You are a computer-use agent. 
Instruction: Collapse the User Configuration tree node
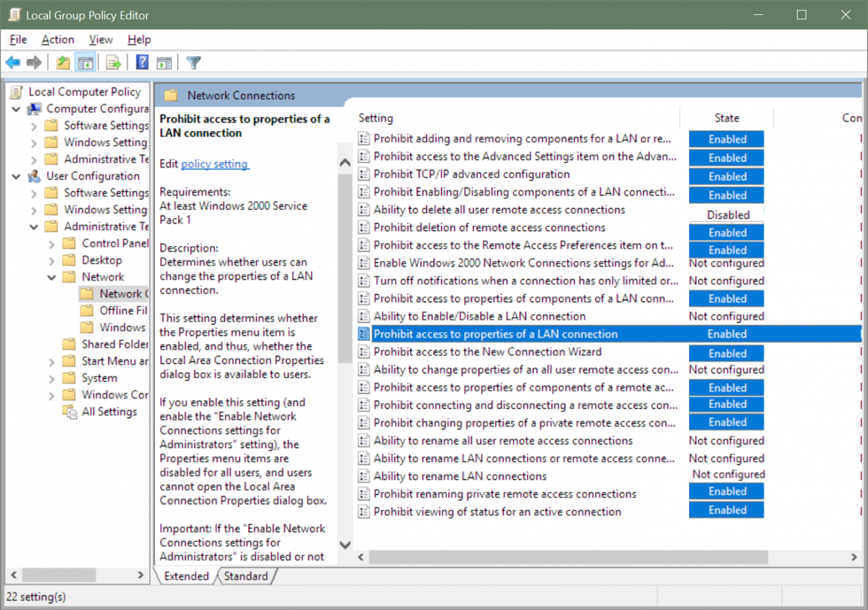[x=16, y=176]
